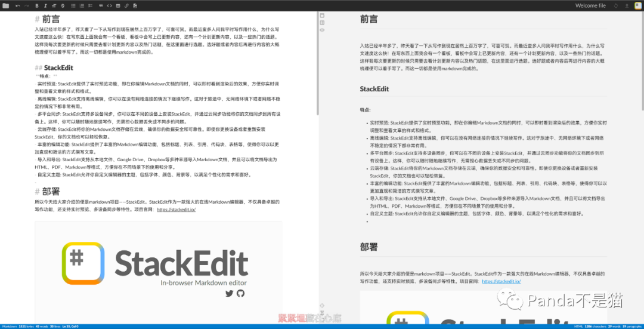Click the '部署' heading in preview
Viewport: 644px width, 329px height.
click(x=369, y=247)
